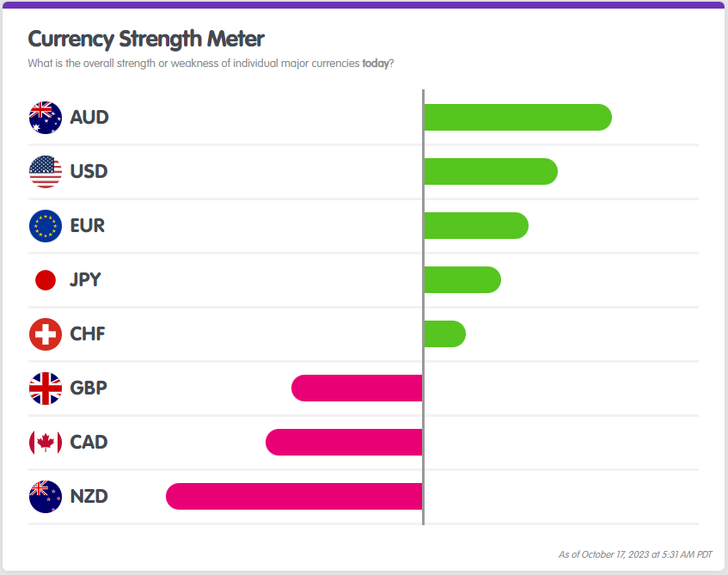The width and height of the screenshot is (728, 575).
Task: Click the Japan flag icon
Action: [x=45, y=279]
